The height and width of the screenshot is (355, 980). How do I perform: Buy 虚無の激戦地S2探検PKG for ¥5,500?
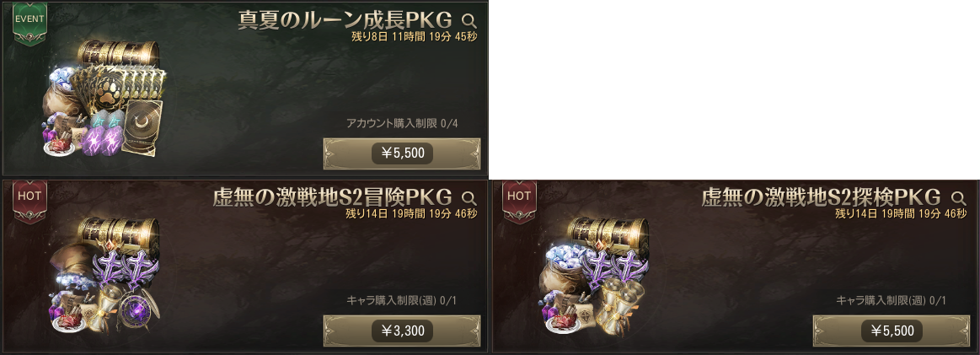click(892, 331)
